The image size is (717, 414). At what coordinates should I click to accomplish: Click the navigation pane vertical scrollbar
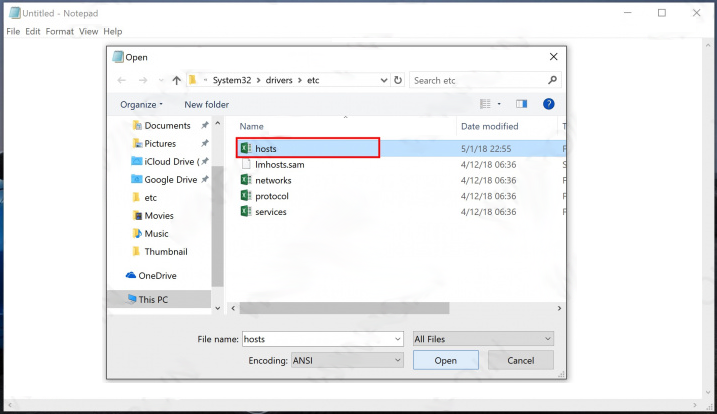coord(218,226)
